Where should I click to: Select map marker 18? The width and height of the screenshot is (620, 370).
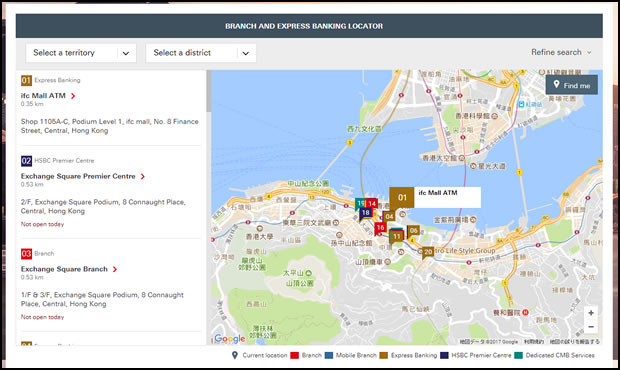pyautogui.click(x=365, y=213)
